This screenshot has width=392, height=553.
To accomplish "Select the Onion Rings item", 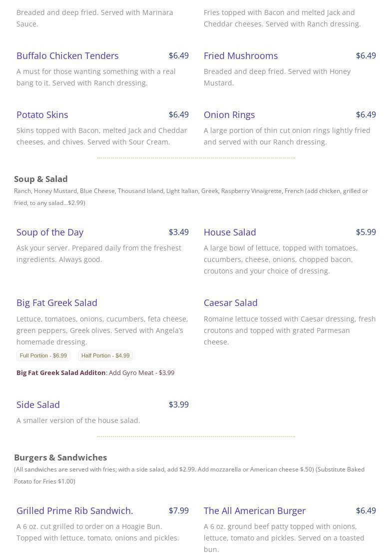I will tap(229, 114).
